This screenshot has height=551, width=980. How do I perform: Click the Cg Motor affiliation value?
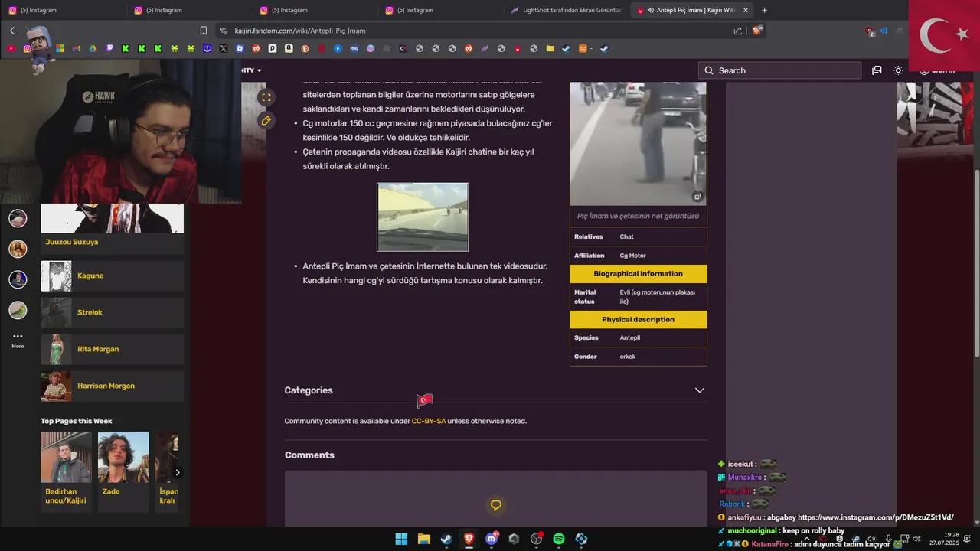click(x=633, y=256)
